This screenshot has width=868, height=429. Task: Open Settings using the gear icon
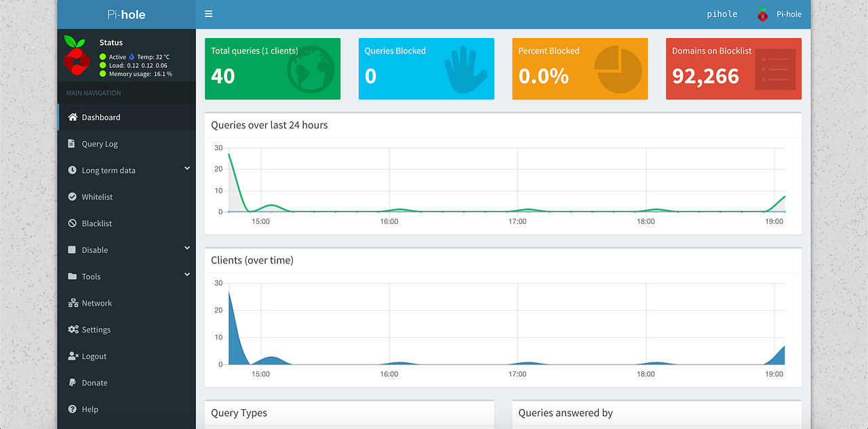[73, 329]
